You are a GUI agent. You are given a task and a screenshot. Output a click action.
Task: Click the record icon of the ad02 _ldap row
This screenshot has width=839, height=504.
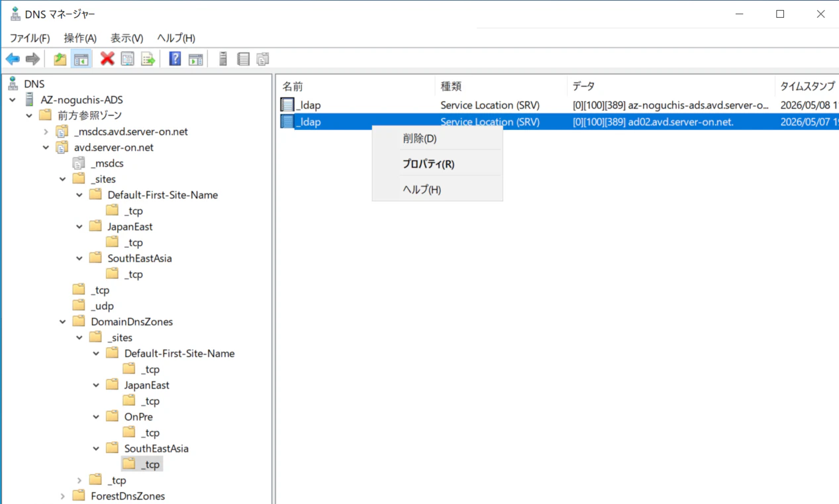coord(287,121)
